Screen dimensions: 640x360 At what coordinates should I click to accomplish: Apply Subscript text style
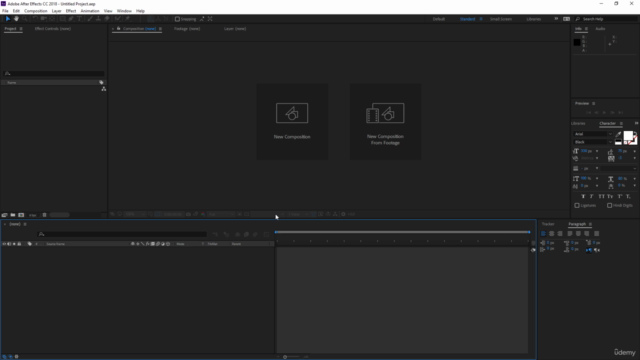point(629,197)
